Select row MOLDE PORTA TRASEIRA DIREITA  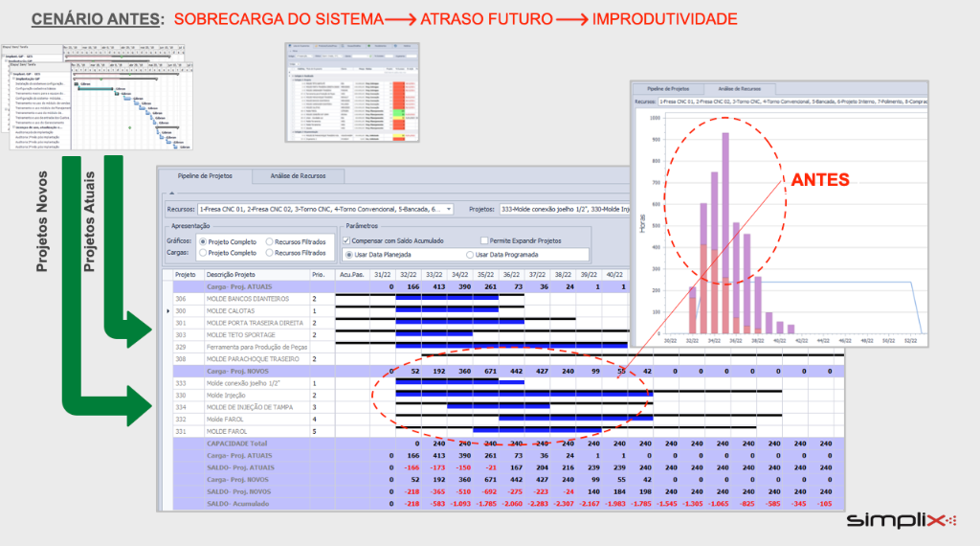click(x=255, y=323)
